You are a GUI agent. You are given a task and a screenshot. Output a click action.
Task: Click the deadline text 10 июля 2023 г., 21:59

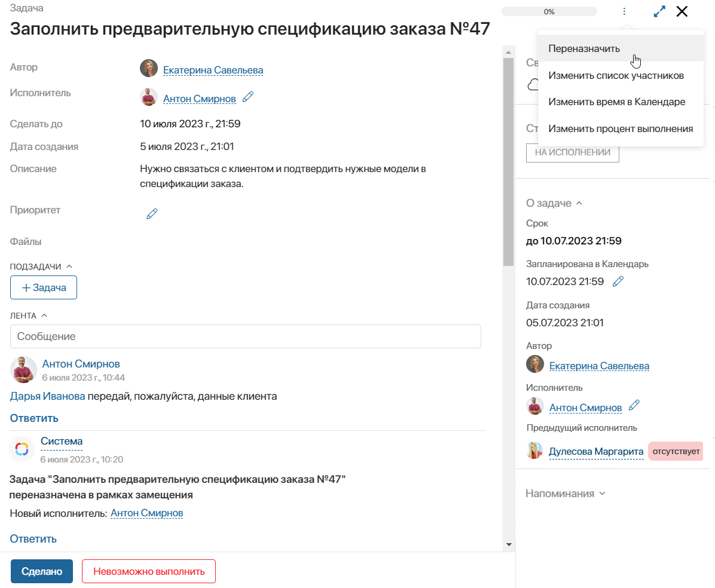point(190,124)
